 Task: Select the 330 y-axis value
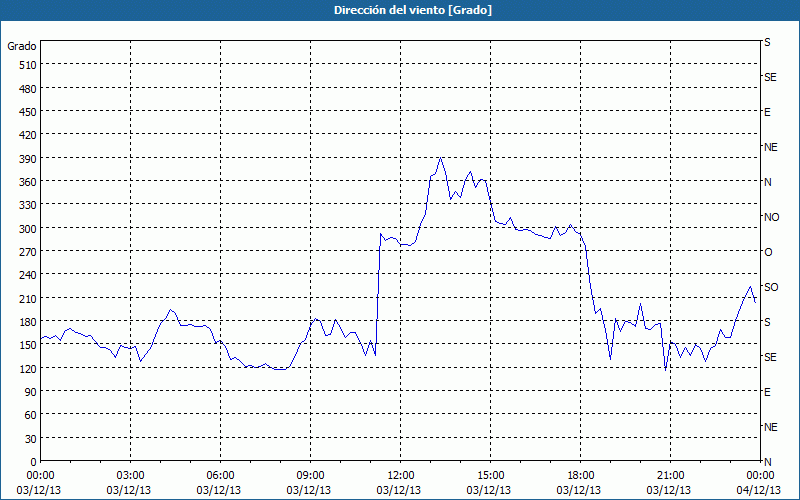[29, 205]
